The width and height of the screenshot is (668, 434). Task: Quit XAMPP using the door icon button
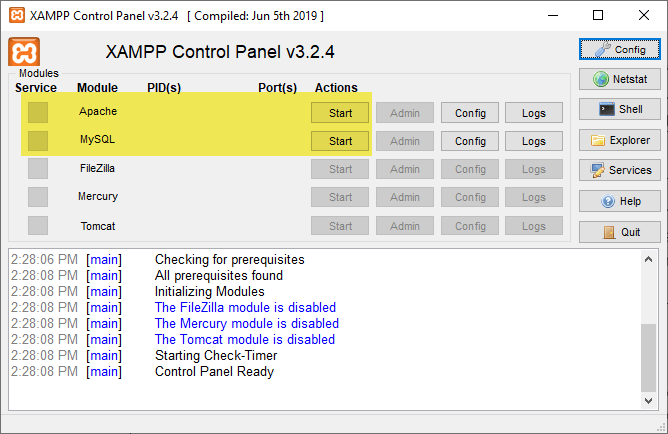[619, 232]
